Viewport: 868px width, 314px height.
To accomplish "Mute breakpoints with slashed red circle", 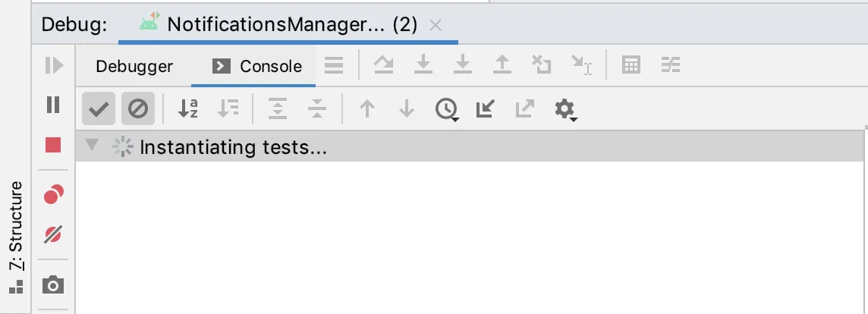I will 53,235.
